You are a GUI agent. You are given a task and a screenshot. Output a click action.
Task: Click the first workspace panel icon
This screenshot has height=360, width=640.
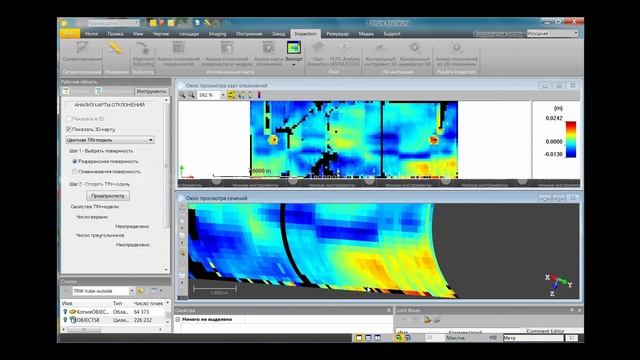pos(67,91)
